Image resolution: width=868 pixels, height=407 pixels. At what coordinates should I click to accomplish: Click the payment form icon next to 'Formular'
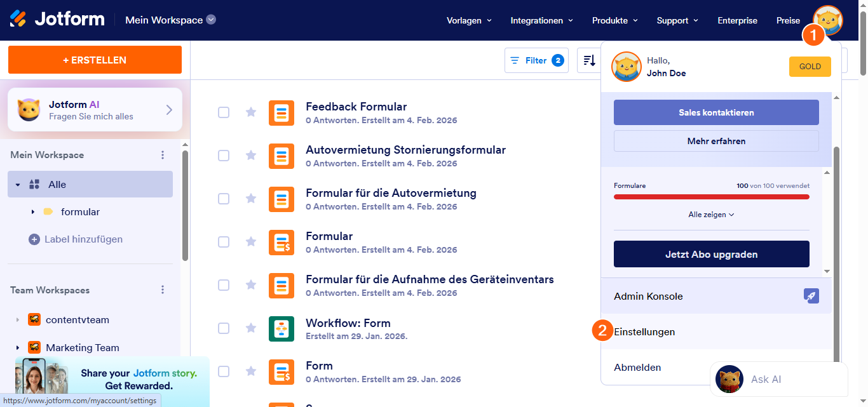pos(281,242)
